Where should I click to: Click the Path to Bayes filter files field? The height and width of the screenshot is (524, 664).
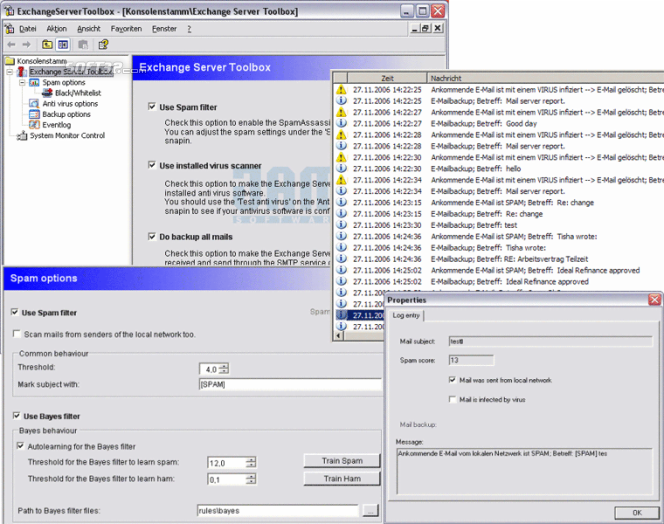(278, 511)
